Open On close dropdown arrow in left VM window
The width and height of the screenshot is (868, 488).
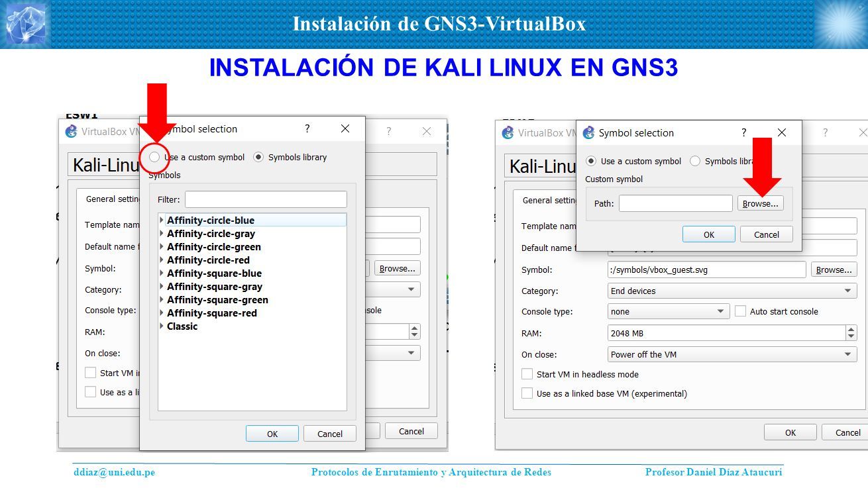(411, 353)
